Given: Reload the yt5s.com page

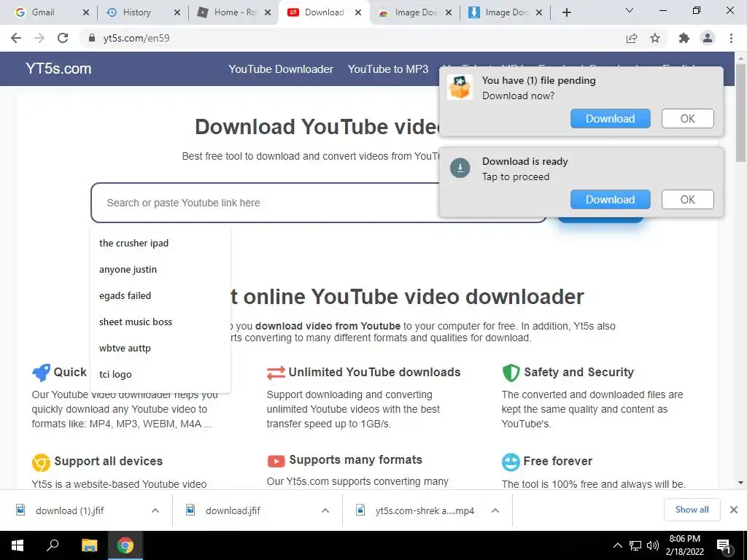Looking at the screenshot, I should [63, 38].
